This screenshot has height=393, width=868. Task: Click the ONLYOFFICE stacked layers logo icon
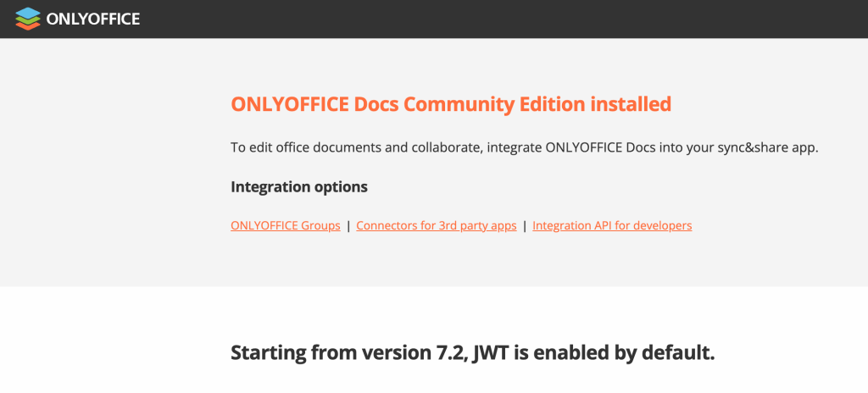click(x=28, y=18)
